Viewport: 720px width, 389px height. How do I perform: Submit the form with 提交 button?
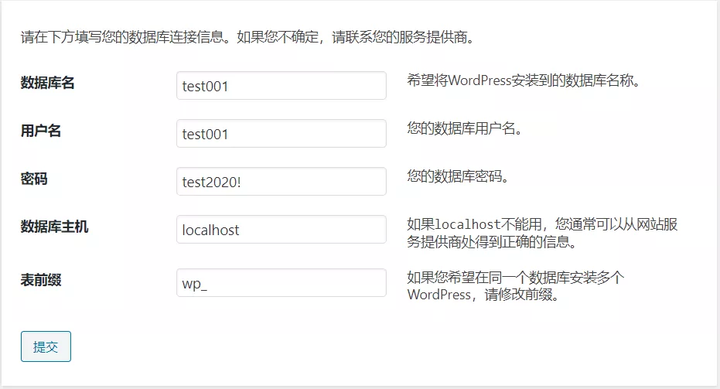coord(46,346)
